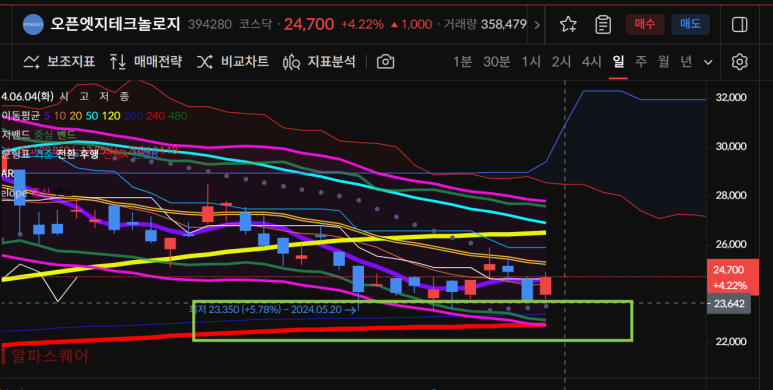Open the 비교차트 comparison chart tool
Image resolution: width=773 pixels, height=390 pixels.
(233, 62)
